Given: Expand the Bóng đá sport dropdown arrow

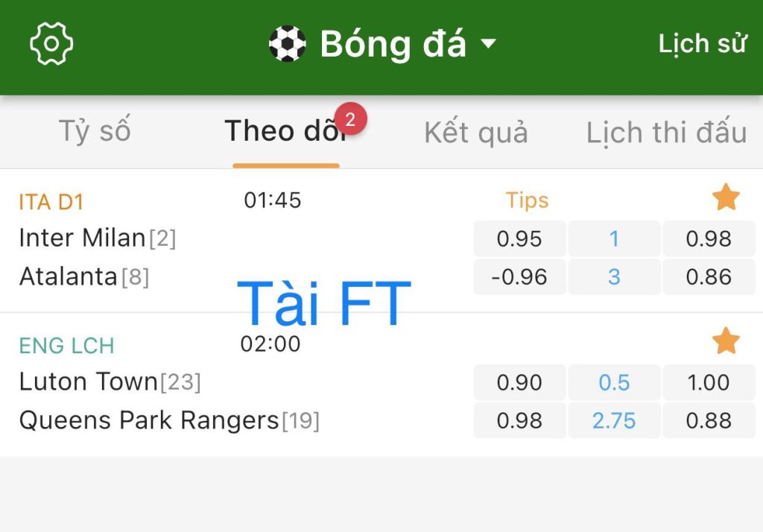Looking at the screenshot, I should pyautogui.click(x=488, y=44).
